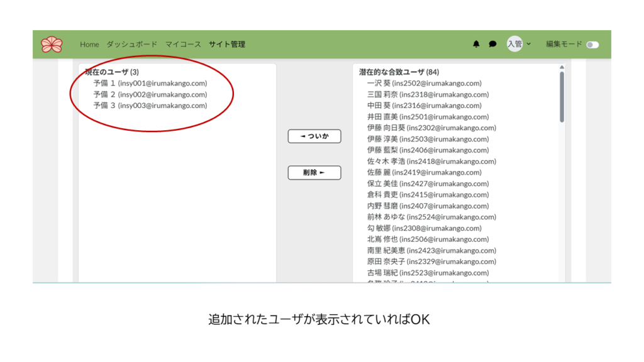Open the messages speech bubble icon
Screen dimensions: 644x362
click(x=492, y=44)
